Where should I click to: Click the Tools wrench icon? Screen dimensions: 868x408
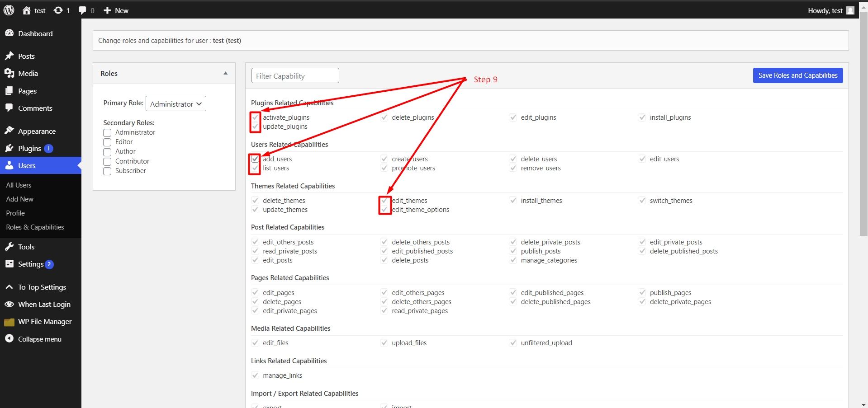[9, 247]
